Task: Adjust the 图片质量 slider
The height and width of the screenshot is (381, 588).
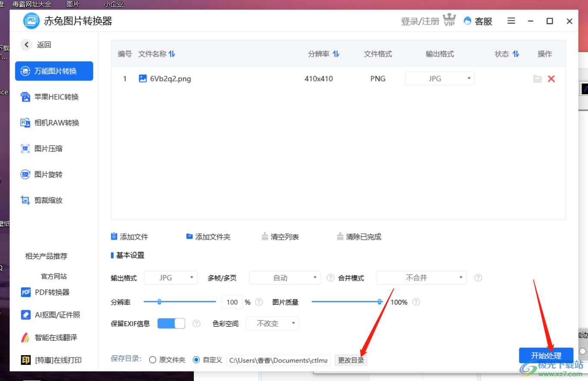Action: (347, 302)
